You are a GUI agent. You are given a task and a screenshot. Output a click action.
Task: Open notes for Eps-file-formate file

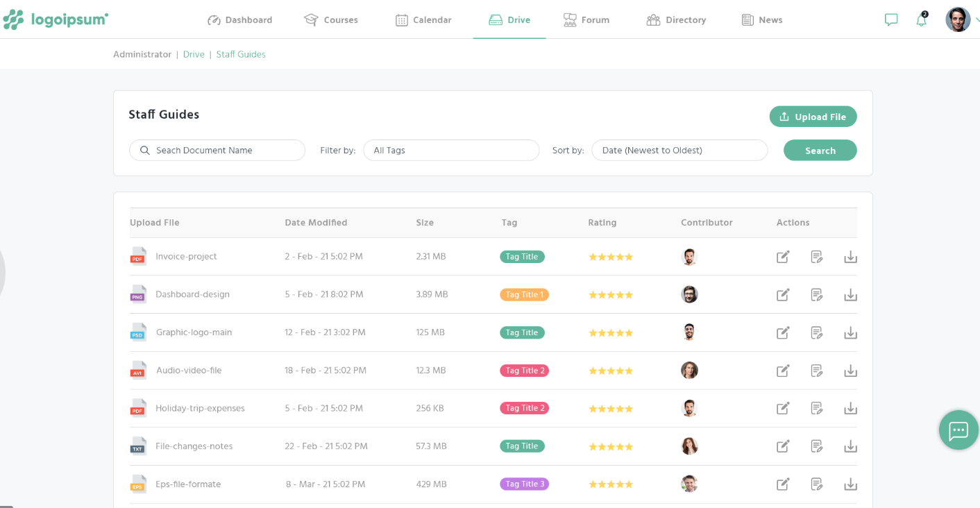point(817,484)
